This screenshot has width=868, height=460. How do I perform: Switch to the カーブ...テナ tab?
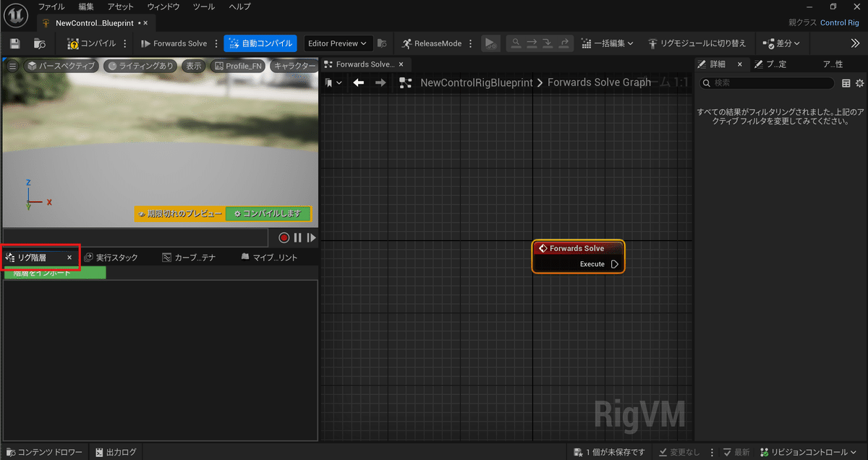(190, 257)
